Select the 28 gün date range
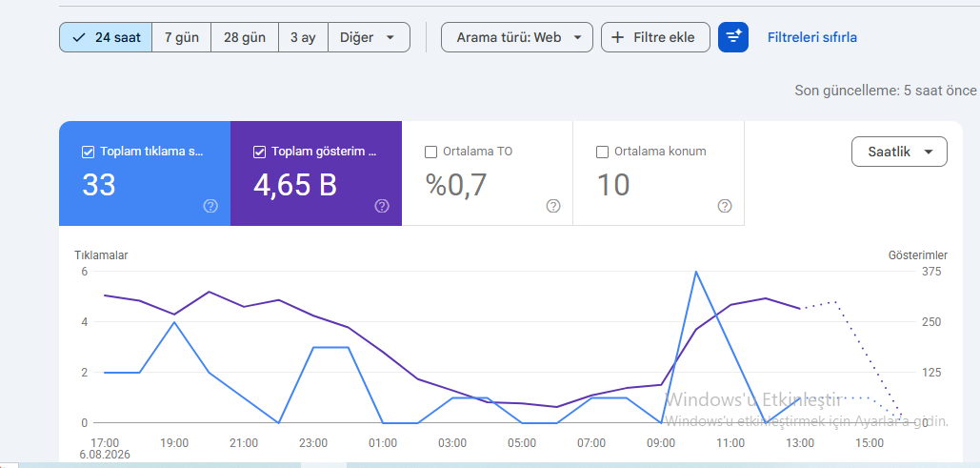The width and height of the screenshot is (980, 468). 245,37
